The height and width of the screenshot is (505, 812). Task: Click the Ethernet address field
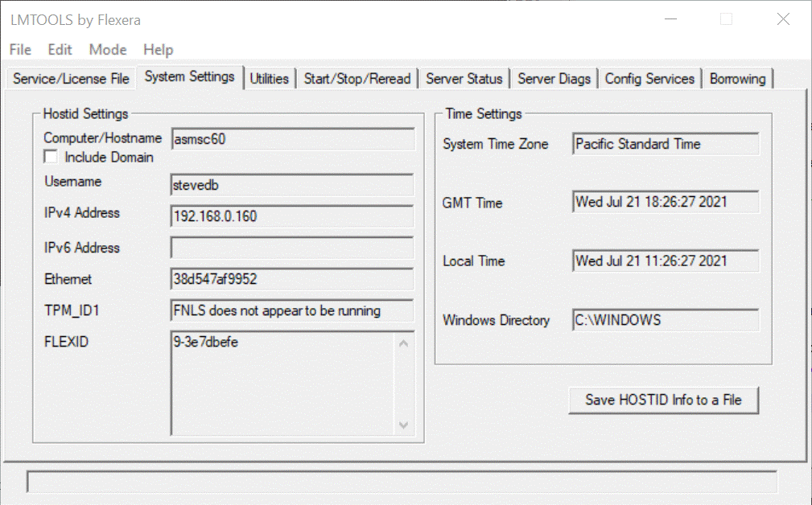click(292, 280)
